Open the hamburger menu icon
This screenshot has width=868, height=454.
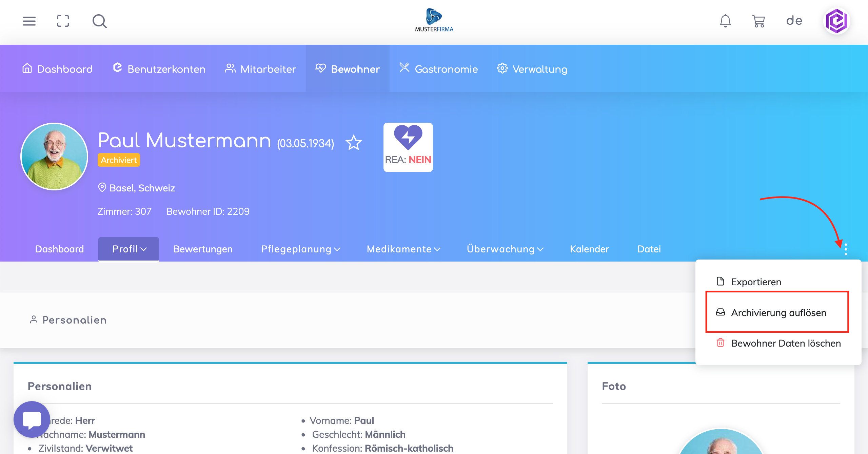pyautogui.click(x=29, y=21)
